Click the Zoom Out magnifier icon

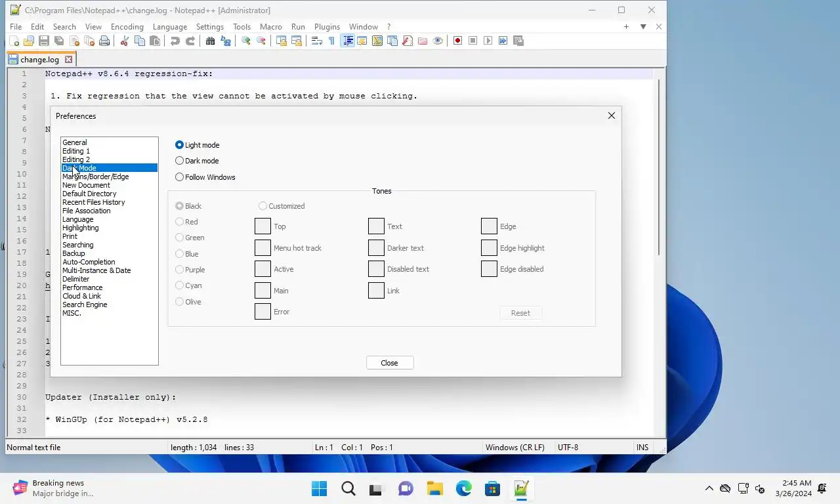261,41
